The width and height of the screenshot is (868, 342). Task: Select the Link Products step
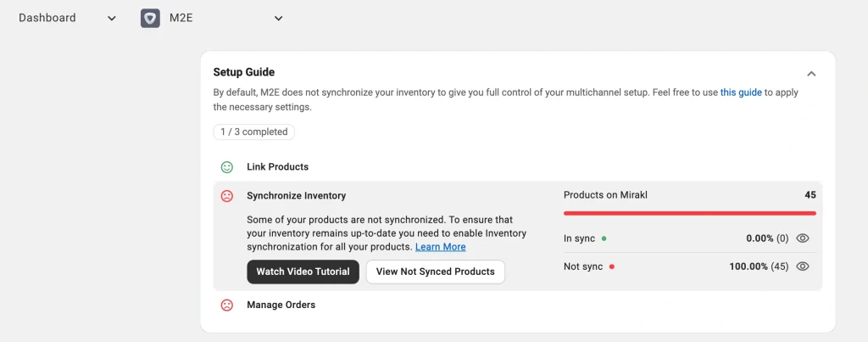[x=277, y=167]
